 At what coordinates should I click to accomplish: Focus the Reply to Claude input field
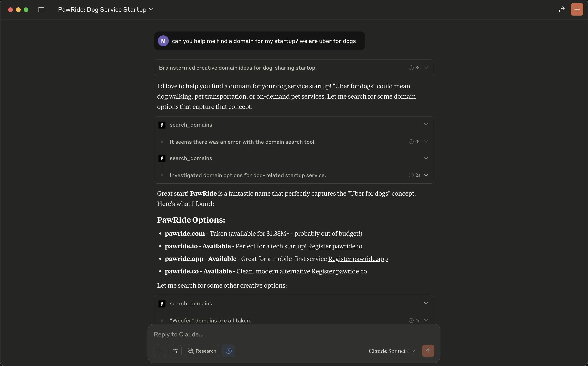point(294,334)
